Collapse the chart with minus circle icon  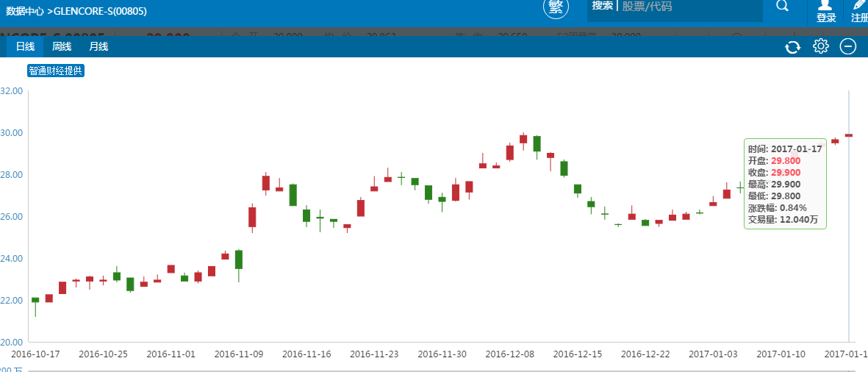(x=847, y=46)
